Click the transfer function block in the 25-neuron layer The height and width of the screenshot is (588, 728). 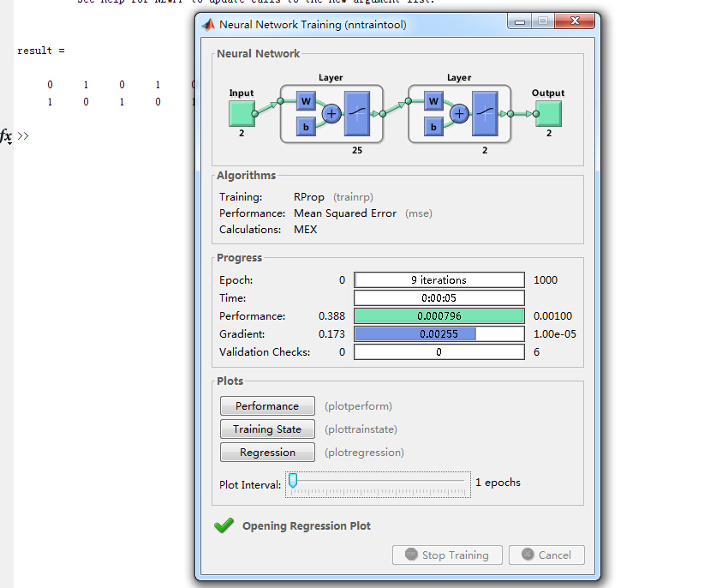click(357, 113)
